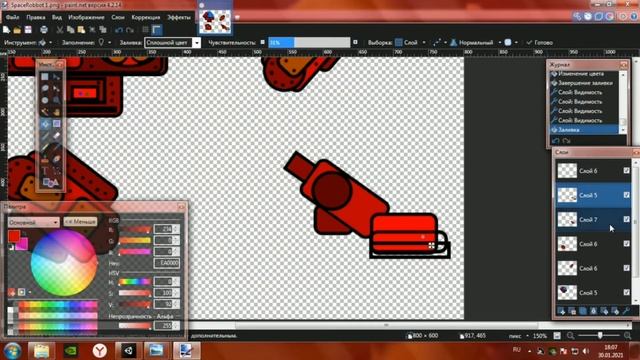Select the Paint Bucket tool

tap(45, 124)
